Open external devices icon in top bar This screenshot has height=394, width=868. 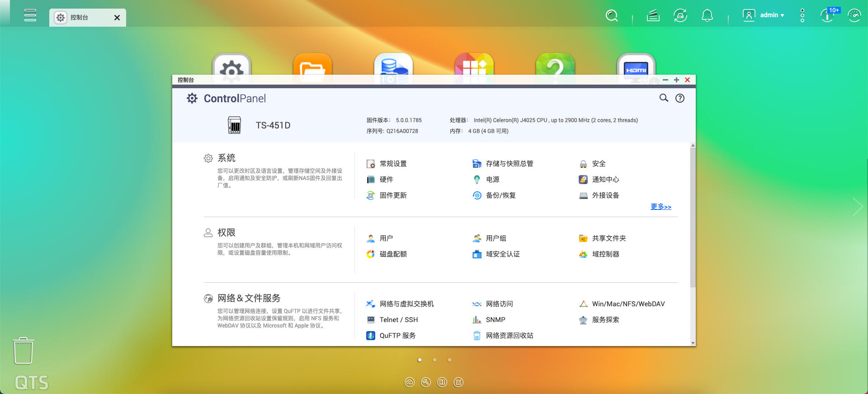(680, 16)
